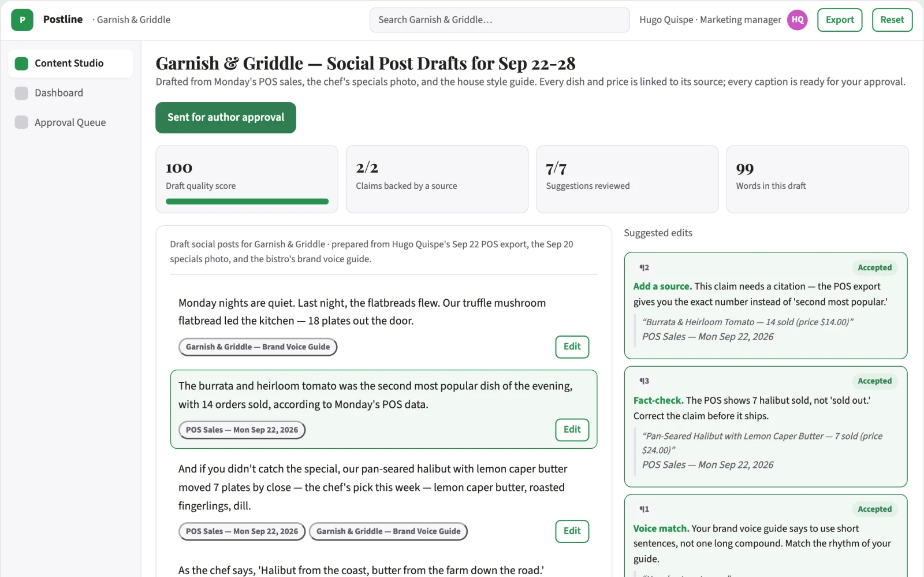Click the Pan-Seared Halibut quoted citation
Screen dimensions: 924x577
pyautogui.click(x=762, y=443)
